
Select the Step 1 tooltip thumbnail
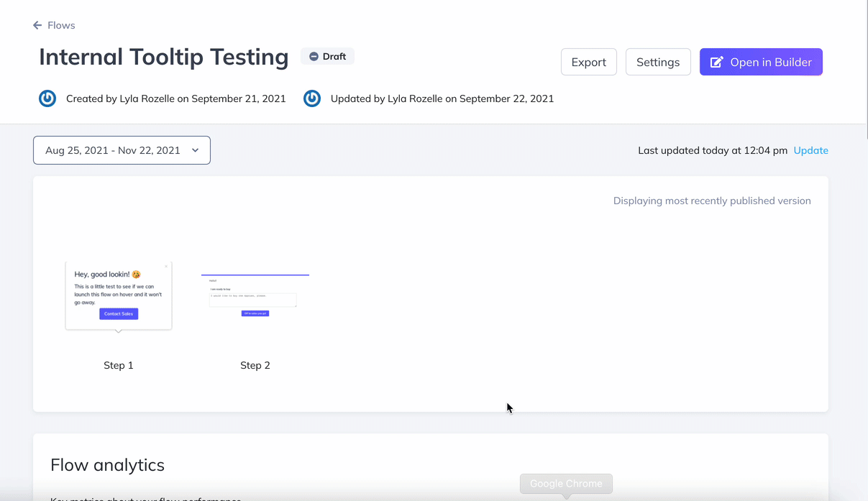pos(119,297)
